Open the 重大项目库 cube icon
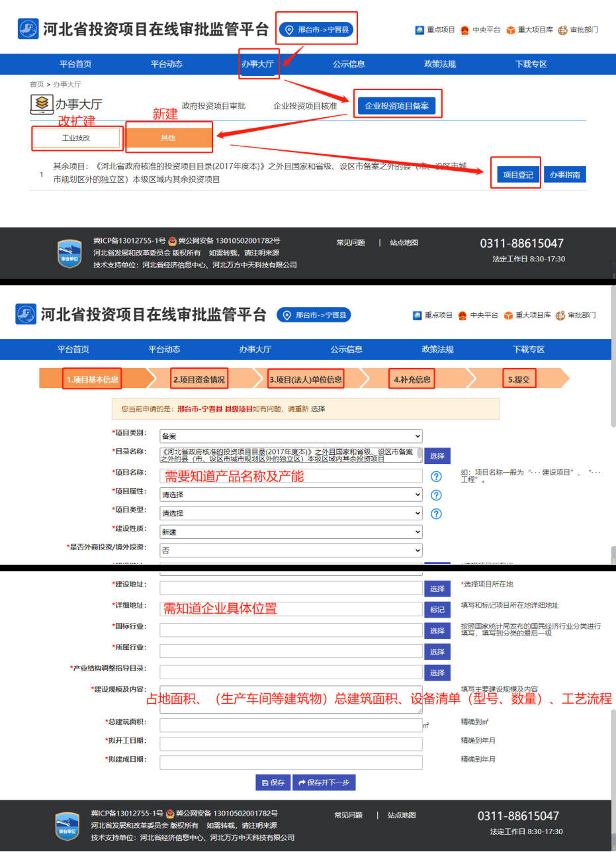Viewport: 616px width, 852px height. click(509, 30)
